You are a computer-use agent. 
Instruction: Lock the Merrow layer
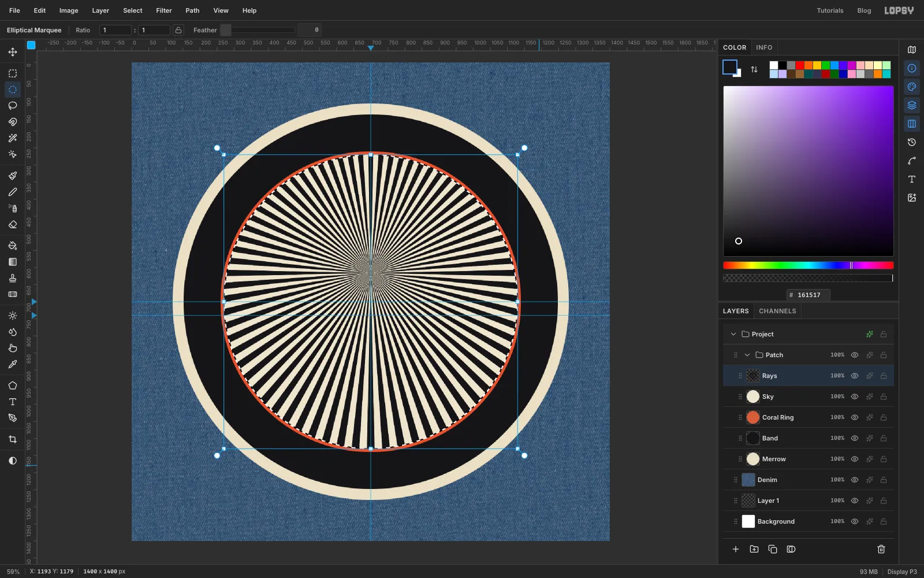tap(884, 459)
